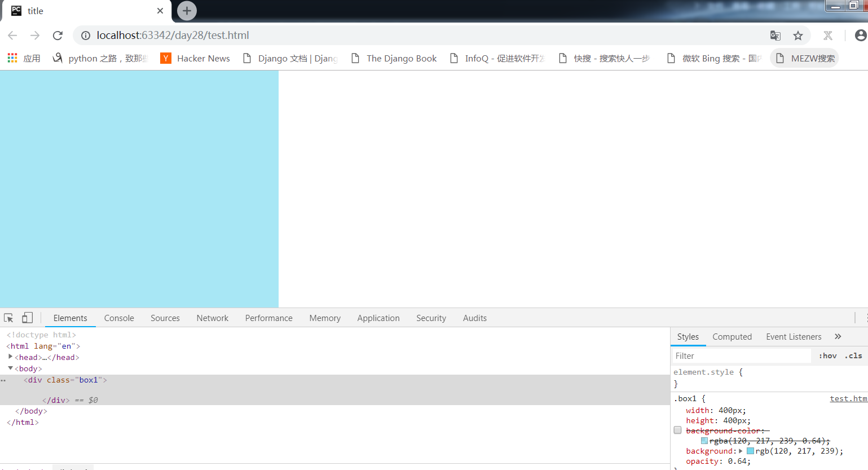868x470 pixels.
Task: Activate the inspect element picker tool
Action: (x=8, y=318)
